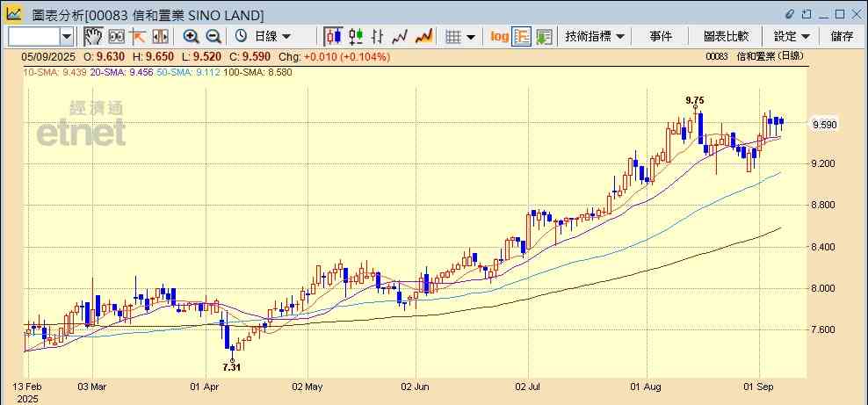Click the 02 May date axis label
Viewport: 868px width, 405px height.
click(306, 387)
